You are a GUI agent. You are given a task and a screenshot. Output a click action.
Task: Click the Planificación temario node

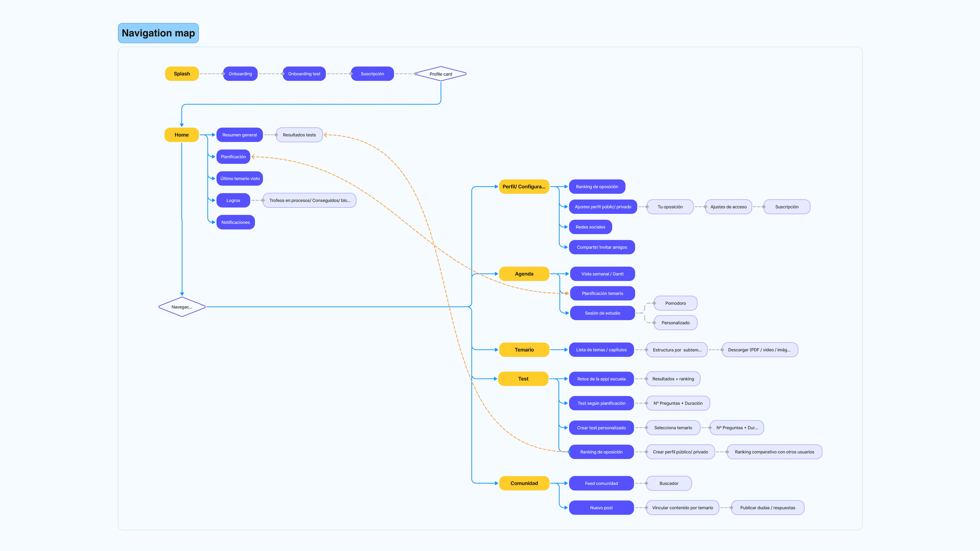[602, 294]
